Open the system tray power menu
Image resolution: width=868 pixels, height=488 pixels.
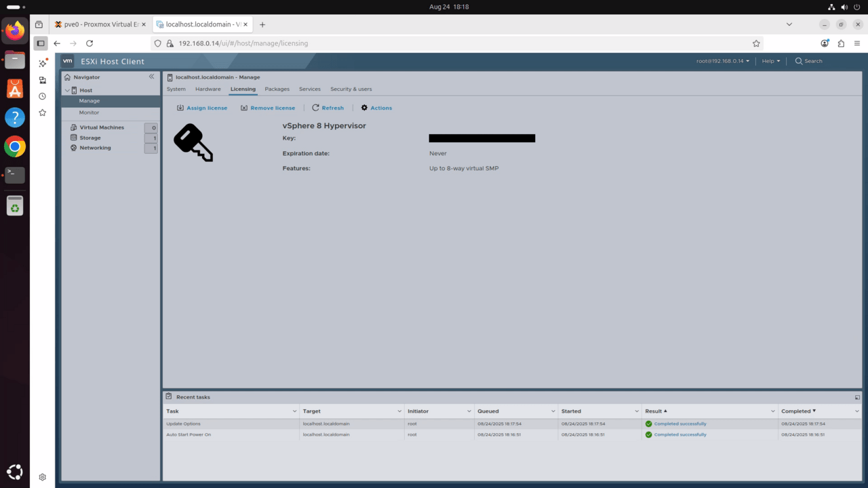pos(856,7)
